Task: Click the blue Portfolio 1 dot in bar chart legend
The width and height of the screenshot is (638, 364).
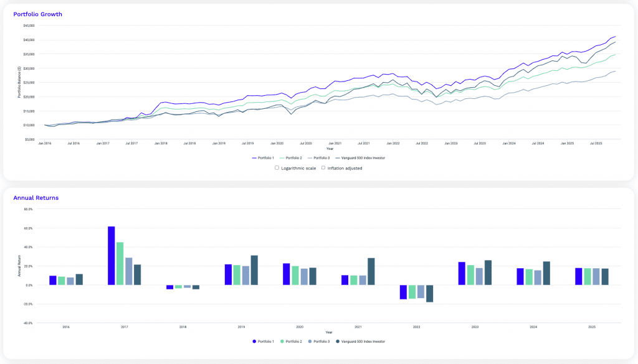Action: coord(254,341)
